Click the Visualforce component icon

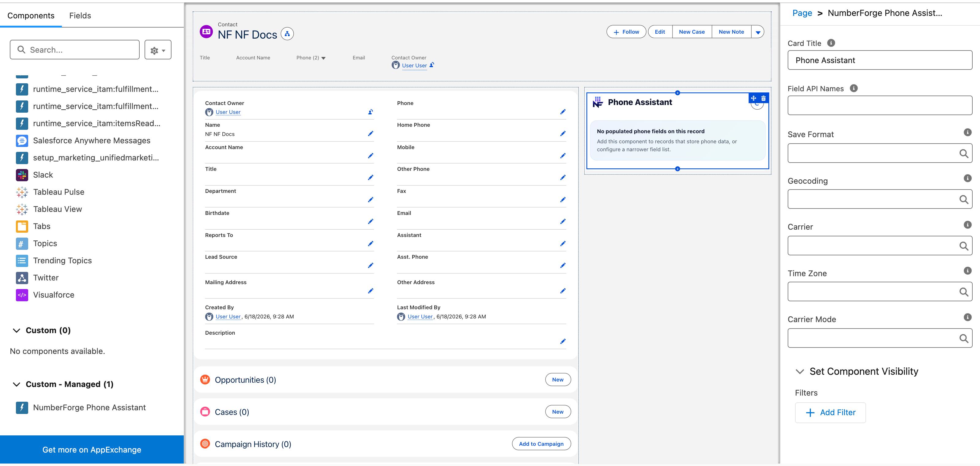(x=22, y=295)
